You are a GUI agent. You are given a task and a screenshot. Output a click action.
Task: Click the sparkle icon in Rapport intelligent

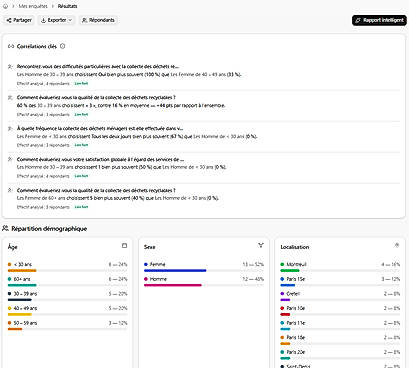tap(358, 20)
